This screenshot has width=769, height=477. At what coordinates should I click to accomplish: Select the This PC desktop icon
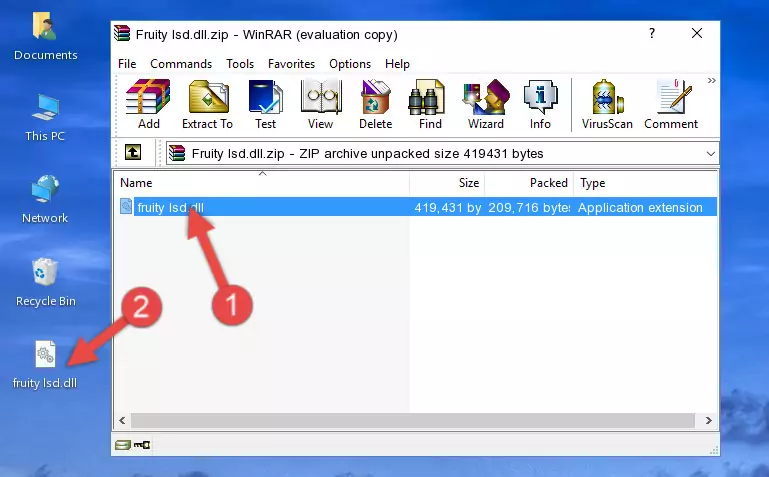[x=45, y=118]
